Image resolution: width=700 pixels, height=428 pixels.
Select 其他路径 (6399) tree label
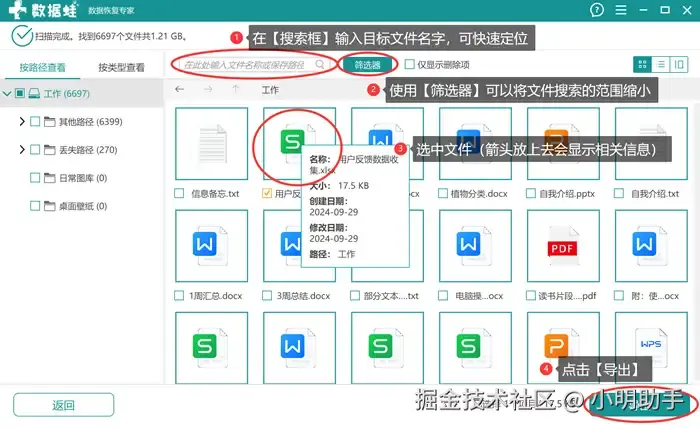[x=91, y=121]
